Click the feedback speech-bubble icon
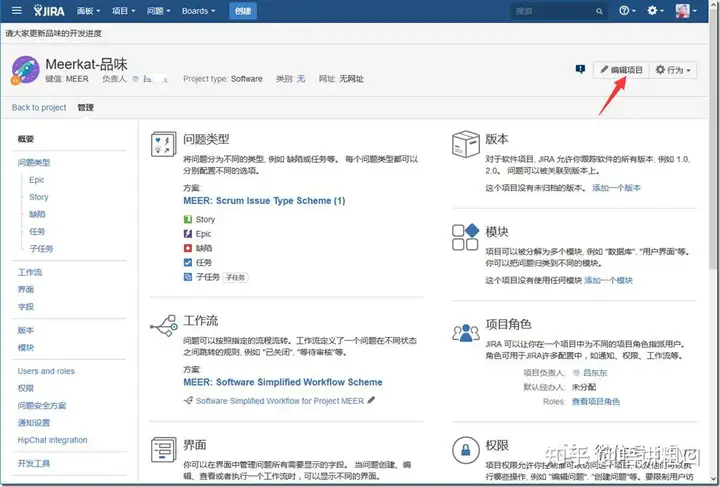 coord(580,69)
